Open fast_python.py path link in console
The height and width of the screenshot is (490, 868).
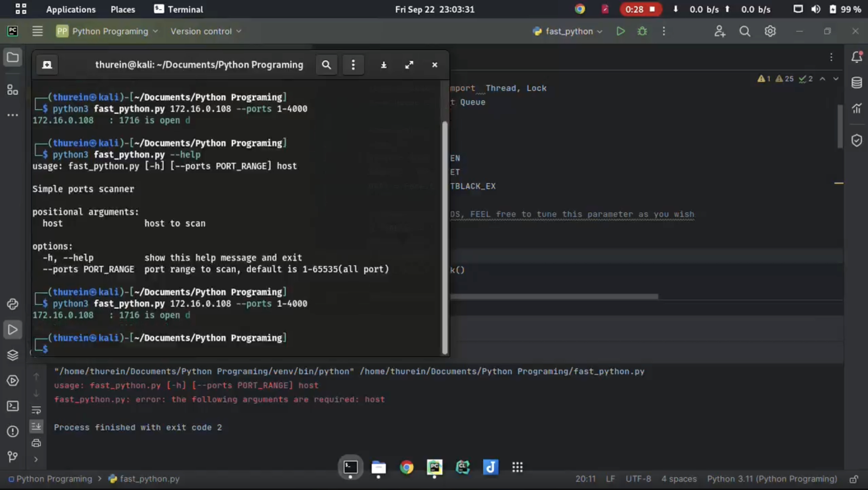click(502, 371)
